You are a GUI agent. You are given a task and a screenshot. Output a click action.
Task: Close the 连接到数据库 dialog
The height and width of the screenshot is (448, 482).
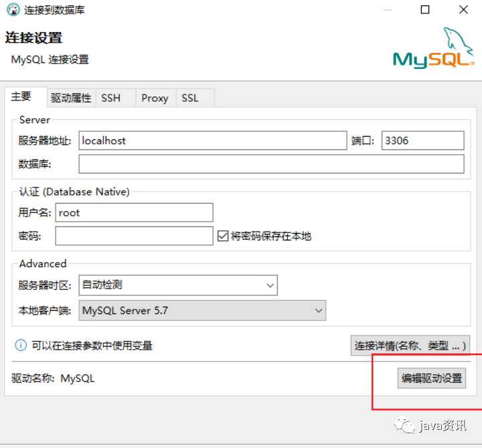coord(463,10)
